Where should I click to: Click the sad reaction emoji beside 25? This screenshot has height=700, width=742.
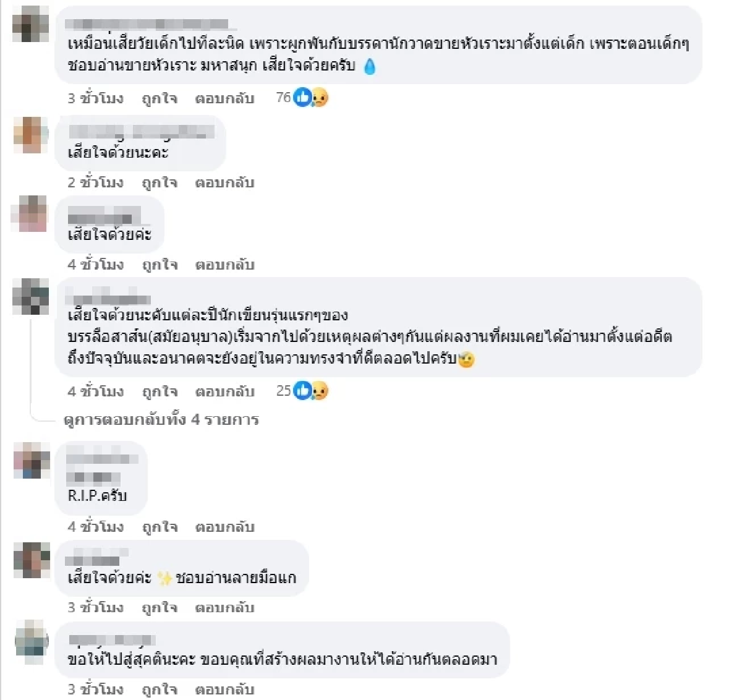(x=319, y=391)
